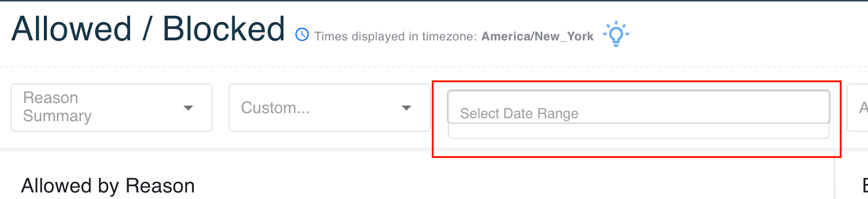Screen dimensions: 868x199
Task: Open the cut-off dropdown right of date range
Action: pos(858,107)
